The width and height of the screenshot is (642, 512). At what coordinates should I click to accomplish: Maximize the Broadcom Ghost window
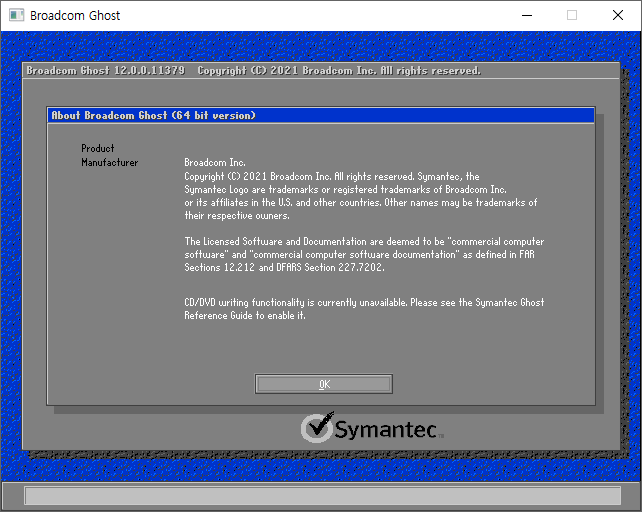coord(572,16)
